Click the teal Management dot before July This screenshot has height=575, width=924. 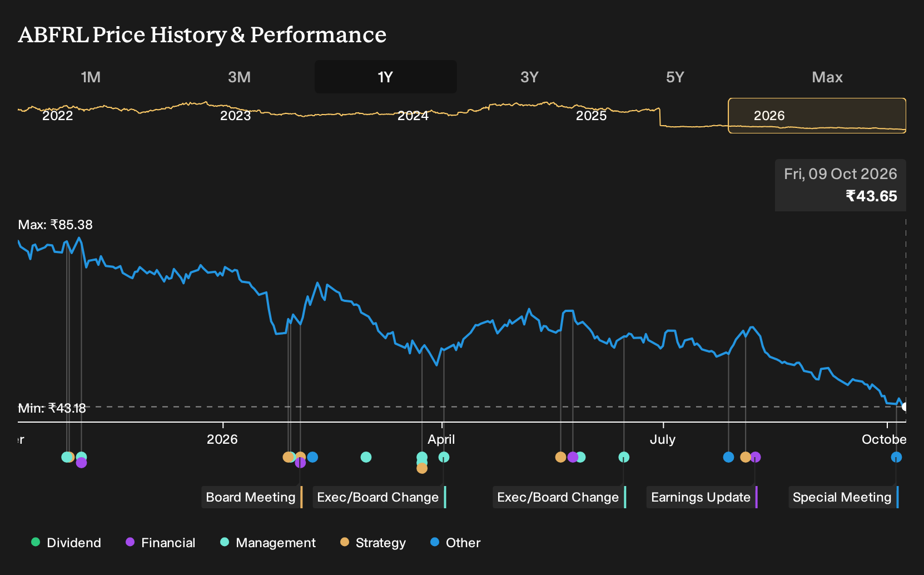tap(624, 457)
